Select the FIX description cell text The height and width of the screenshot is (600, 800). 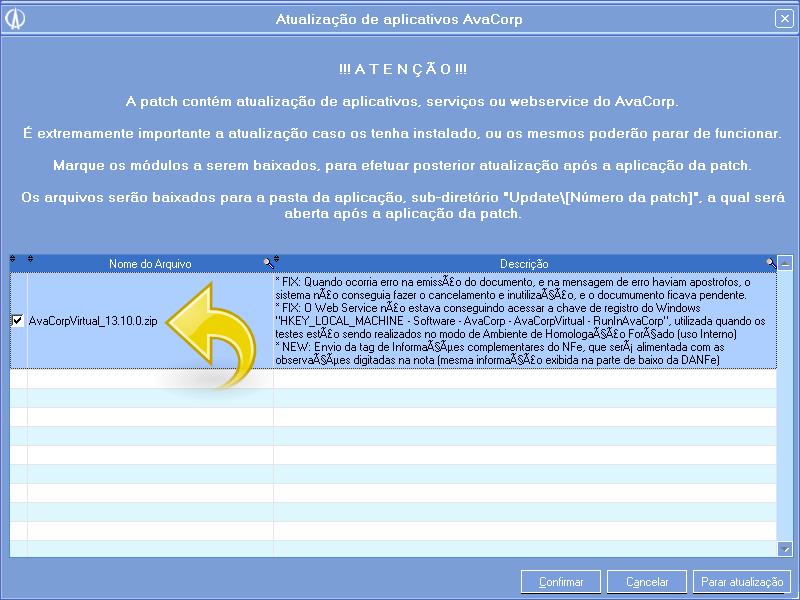(525, 320)
